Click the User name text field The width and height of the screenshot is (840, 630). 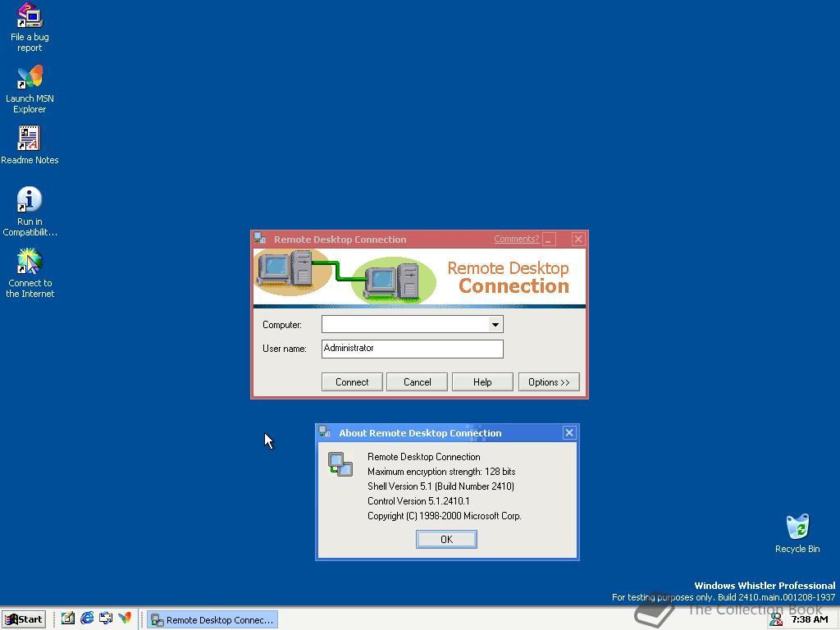[413, 349]
